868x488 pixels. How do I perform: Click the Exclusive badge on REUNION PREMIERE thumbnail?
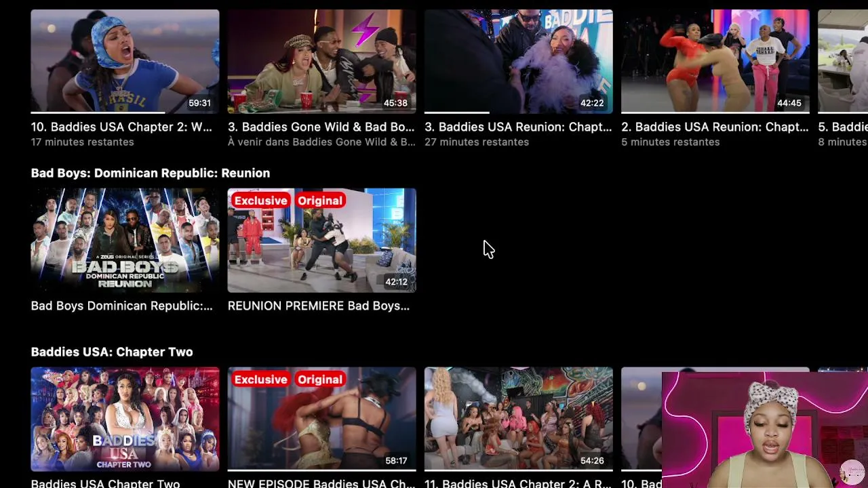pos(260,201)
